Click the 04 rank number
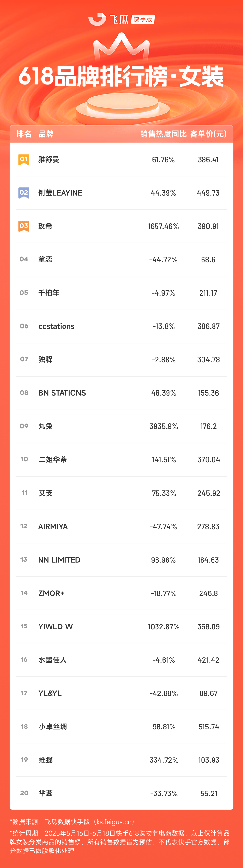243x868 pixels. point(24,259)
